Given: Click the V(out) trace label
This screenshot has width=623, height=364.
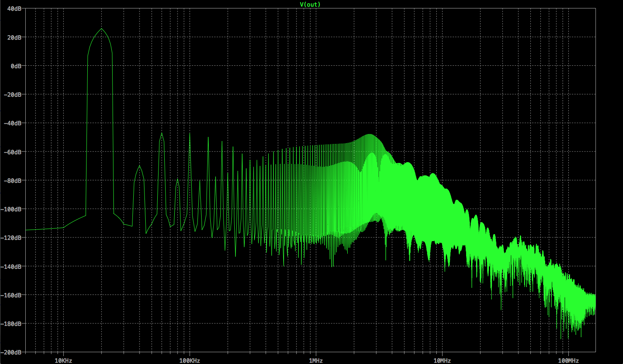Looking at the screenshot, I should pos(310,4).
